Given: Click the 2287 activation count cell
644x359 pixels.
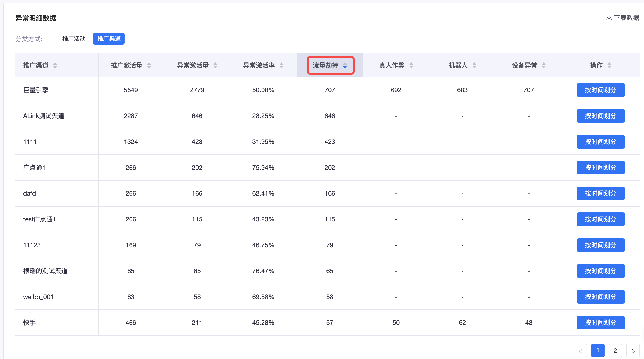Looking at the screenshot, I should pos(131,116).
